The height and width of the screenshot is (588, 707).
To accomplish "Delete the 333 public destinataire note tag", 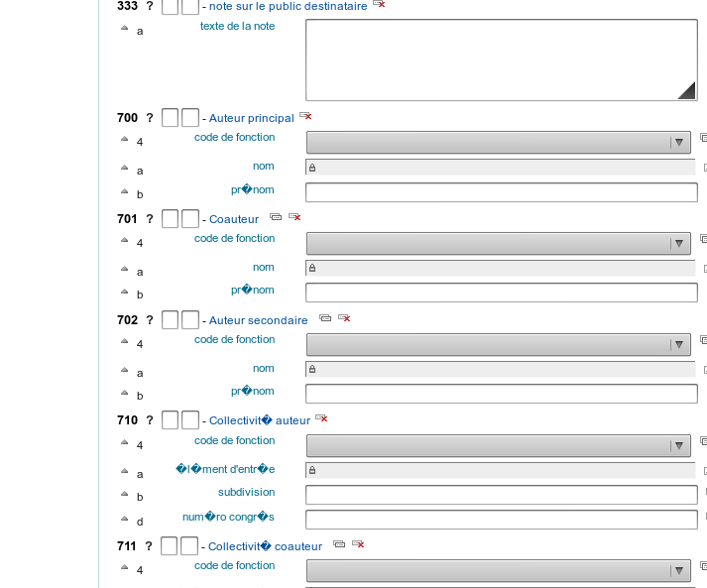I will point(379,5).
